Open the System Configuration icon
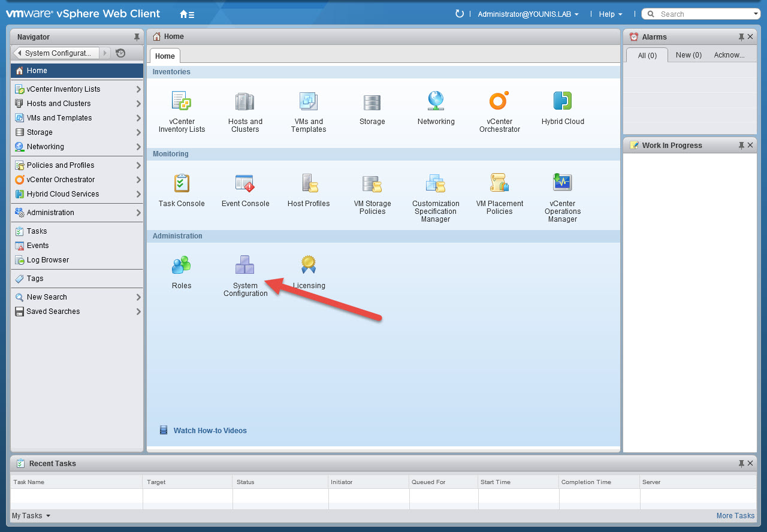The image size is (767, 532). point(244,265)
